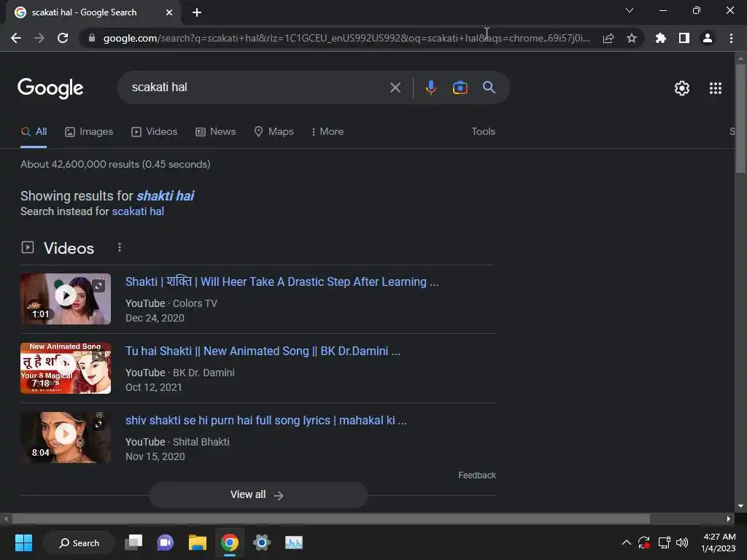
Task: Open the Videos section three-dot menu
Action: [x=120, y=248]
